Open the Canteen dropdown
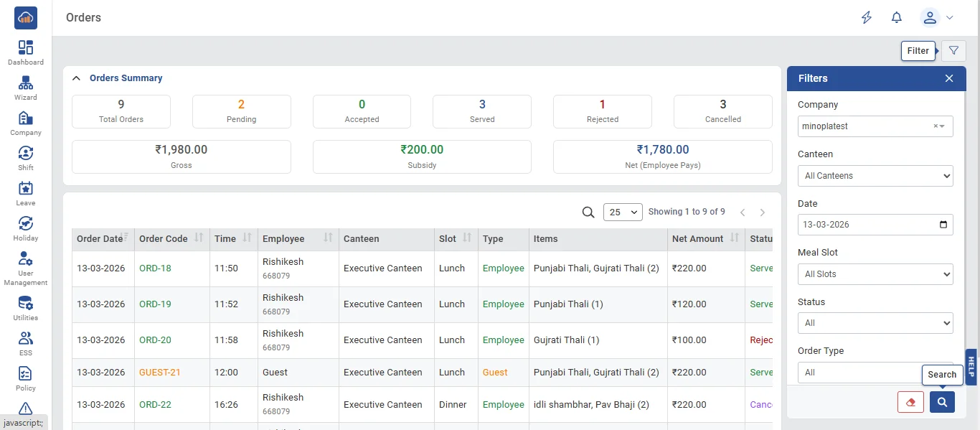 pos(875,176)
